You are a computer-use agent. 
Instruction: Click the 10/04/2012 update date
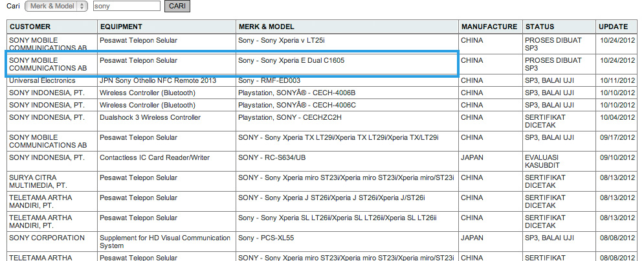(x=617, y=118)
